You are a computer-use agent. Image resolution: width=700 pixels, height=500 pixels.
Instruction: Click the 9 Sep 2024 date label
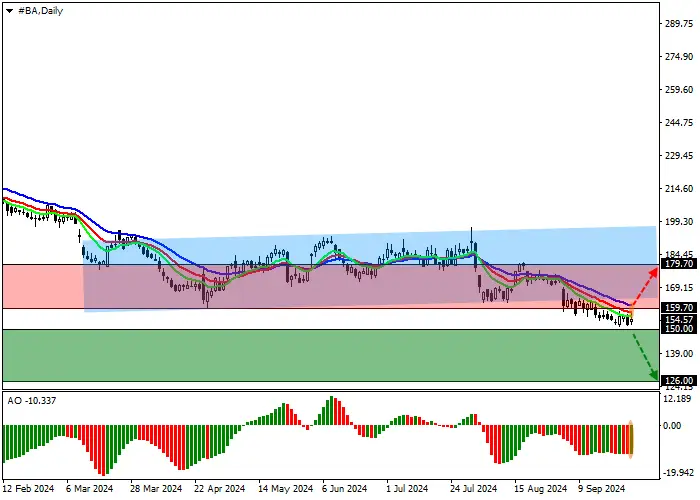pos(602,489)
